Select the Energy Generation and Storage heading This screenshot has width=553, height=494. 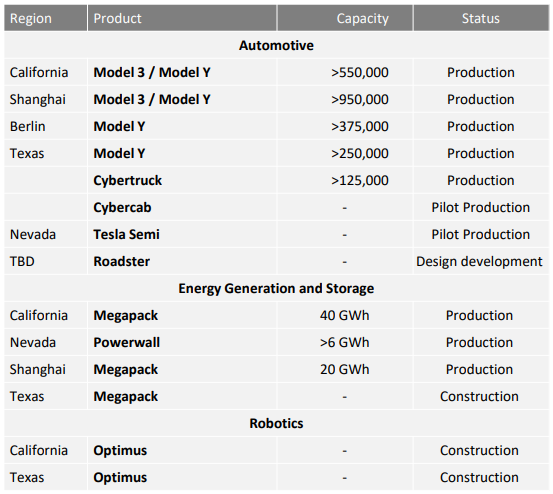click(276, 288)
